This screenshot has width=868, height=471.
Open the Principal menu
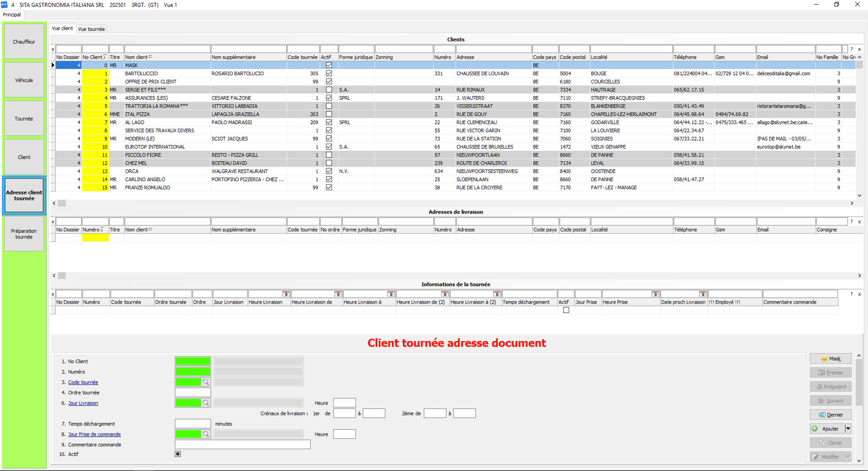(12, 14)
